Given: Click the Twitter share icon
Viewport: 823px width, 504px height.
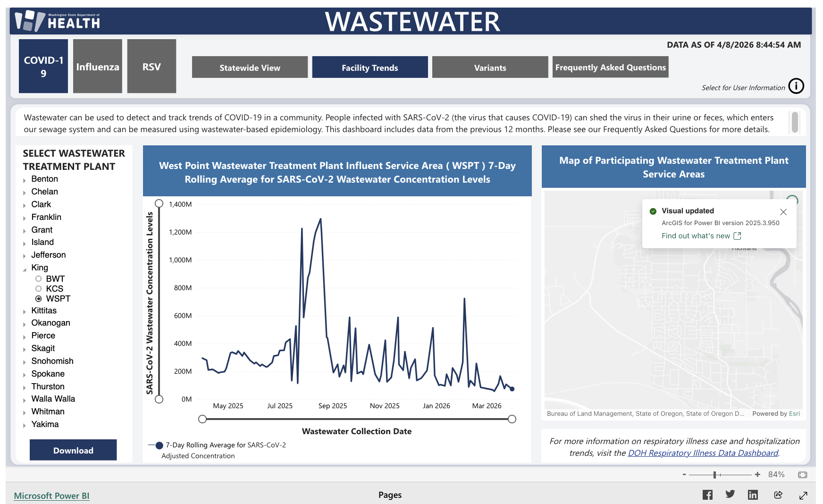Looking at the screenshot, I should [730, 494].
